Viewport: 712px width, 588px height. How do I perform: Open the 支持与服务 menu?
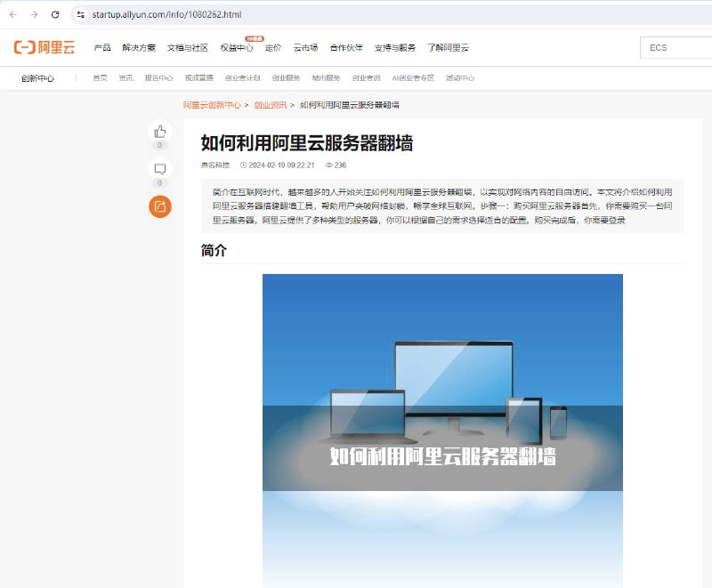tap(394, 48)
